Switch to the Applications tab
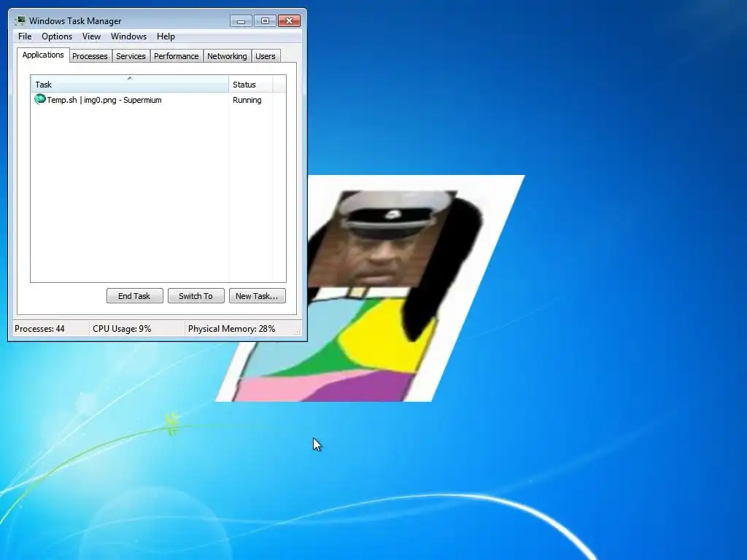Image resolution: width=747 pixels, height=560 pixels. [43, 55]
